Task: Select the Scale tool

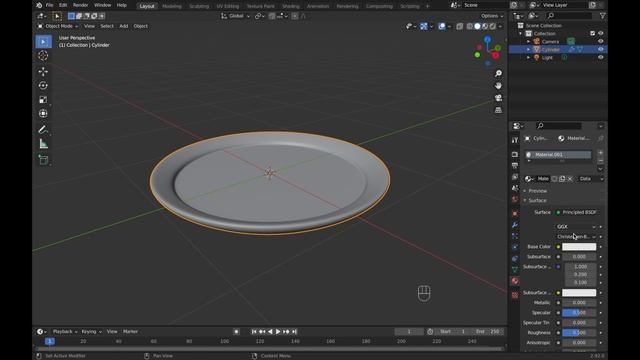Action: (43, 100)
